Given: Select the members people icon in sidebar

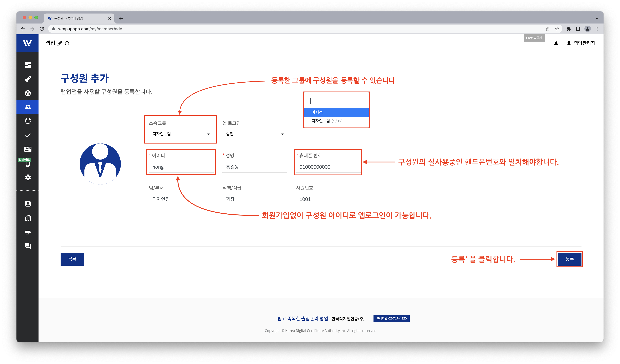Looking at the screenshot, I should click(x=28, y=107).
